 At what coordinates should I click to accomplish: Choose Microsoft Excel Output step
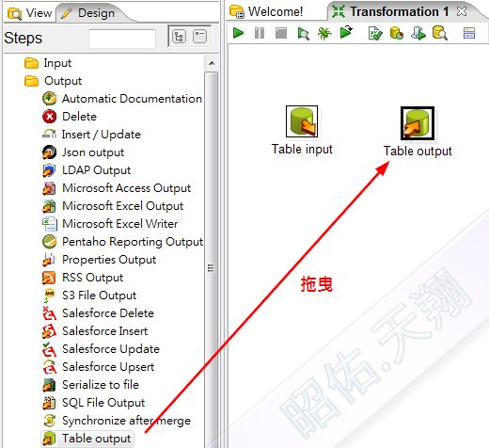tap(113, 206)
